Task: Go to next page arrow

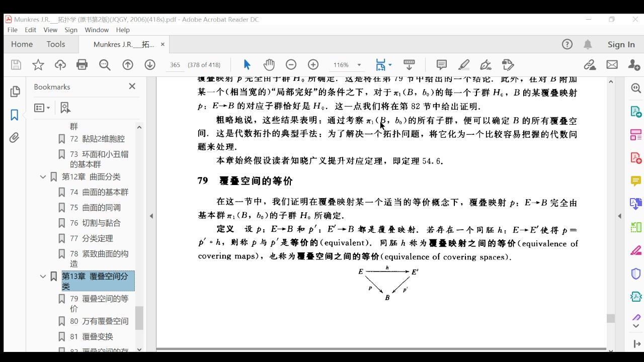Action: 150,65
